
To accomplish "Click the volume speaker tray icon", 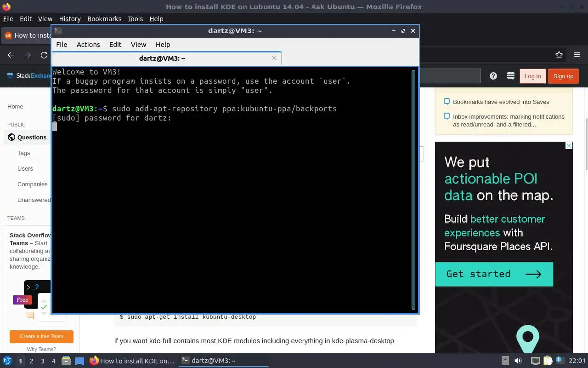I will [x=518, y=361].
